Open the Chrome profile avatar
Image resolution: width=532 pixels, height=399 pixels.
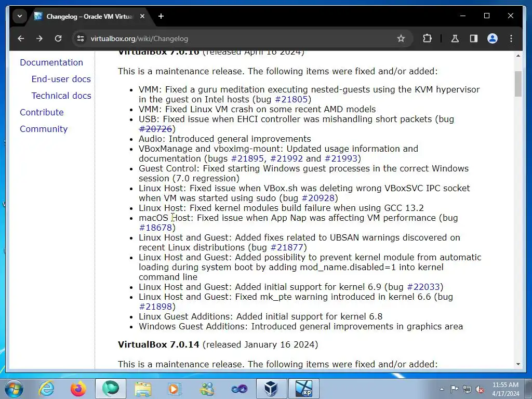[x=493, y=38]
